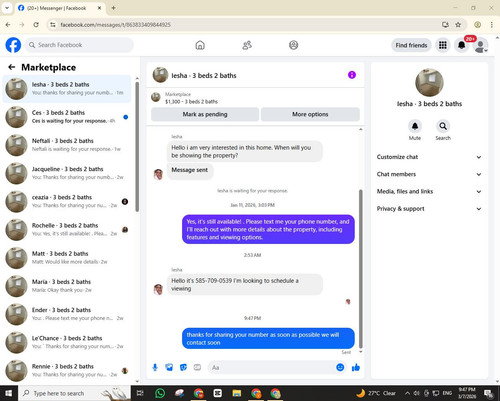Viewport: 500px width, 401px height.
Task: Open the Le'Chance conversation
Action: (67, 342)
